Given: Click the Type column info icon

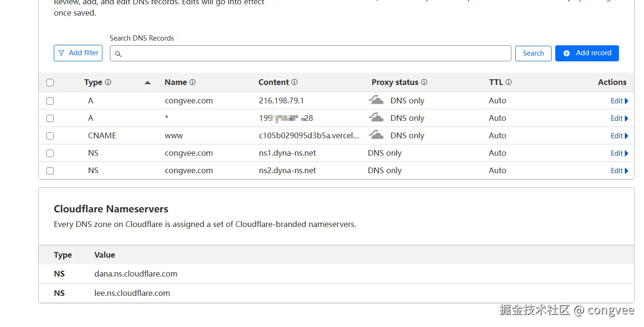Looking at the screenshot, I should [x=108, y=82].
